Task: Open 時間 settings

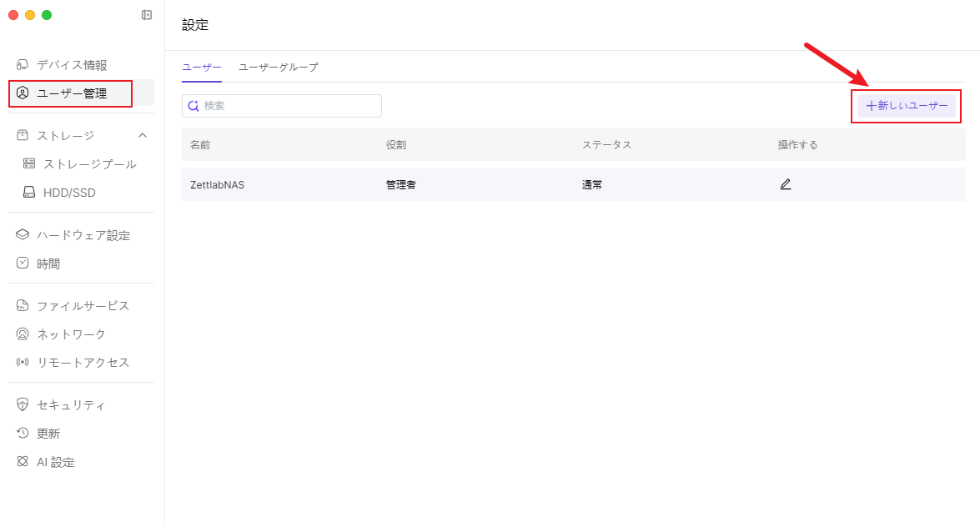Action: (48, 264)
